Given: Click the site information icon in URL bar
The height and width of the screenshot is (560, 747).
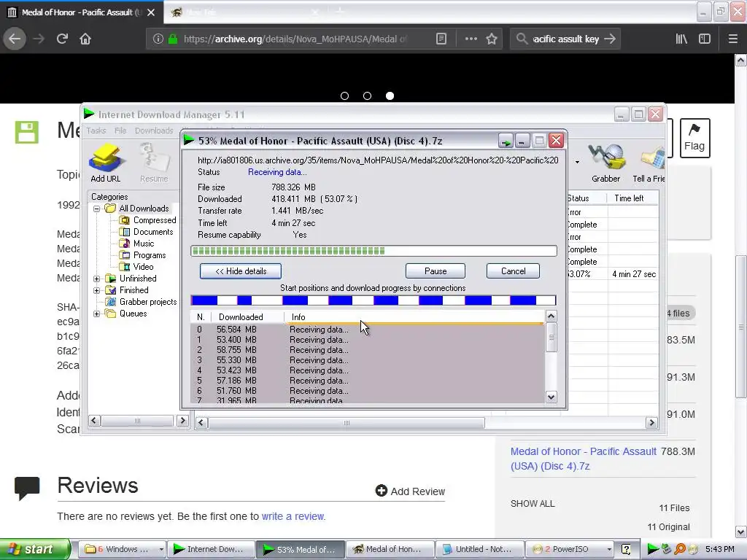Looking at the screenshot, I should (x=158, y=39).
